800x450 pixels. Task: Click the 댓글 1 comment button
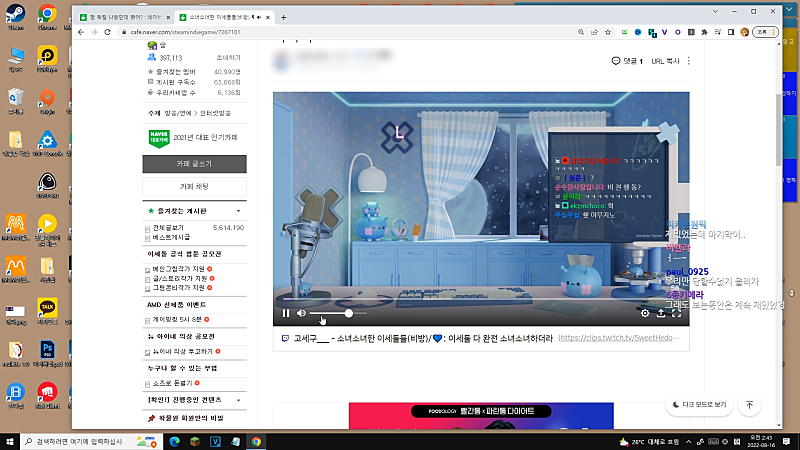coord(627,61)
